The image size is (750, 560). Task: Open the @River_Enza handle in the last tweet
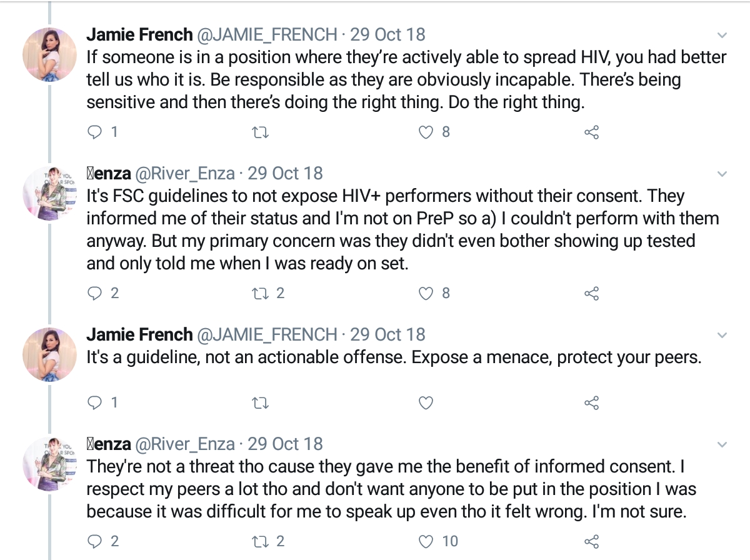(x=185, y=444)
